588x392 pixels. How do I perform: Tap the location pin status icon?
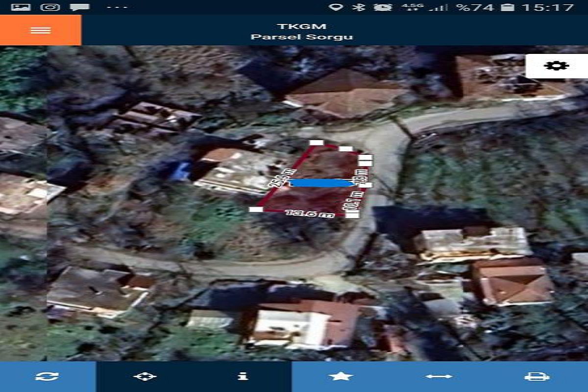(336, 7)
